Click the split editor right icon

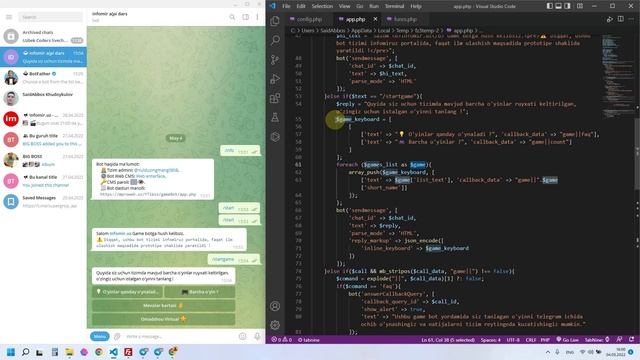click(620, 19)
